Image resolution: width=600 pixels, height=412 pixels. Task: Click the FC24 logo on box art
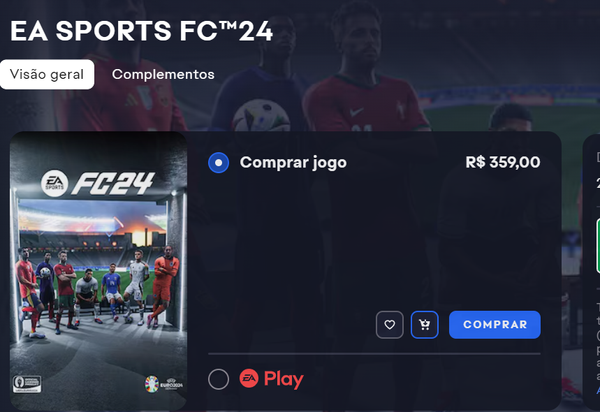tap(113, 183)
